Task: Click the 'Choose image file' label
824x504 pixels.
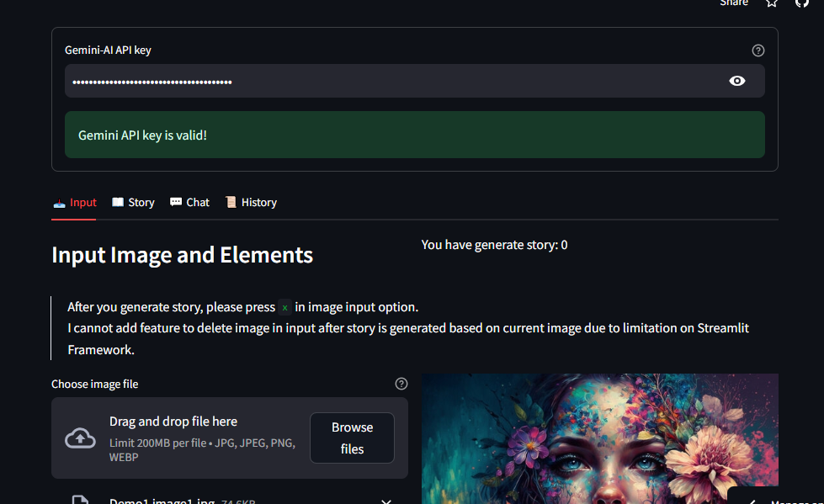Action: [x=94, y=385]
